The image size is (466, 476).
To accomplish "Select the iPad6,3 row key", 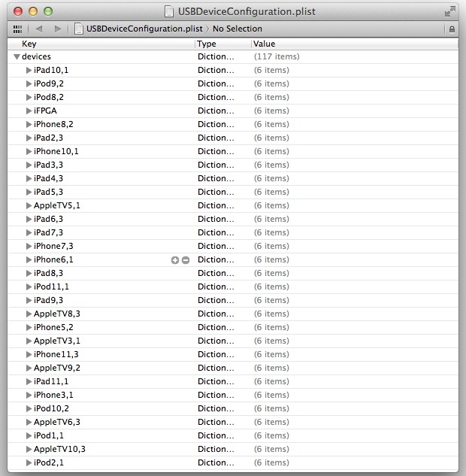I will [x=48, y=219].
